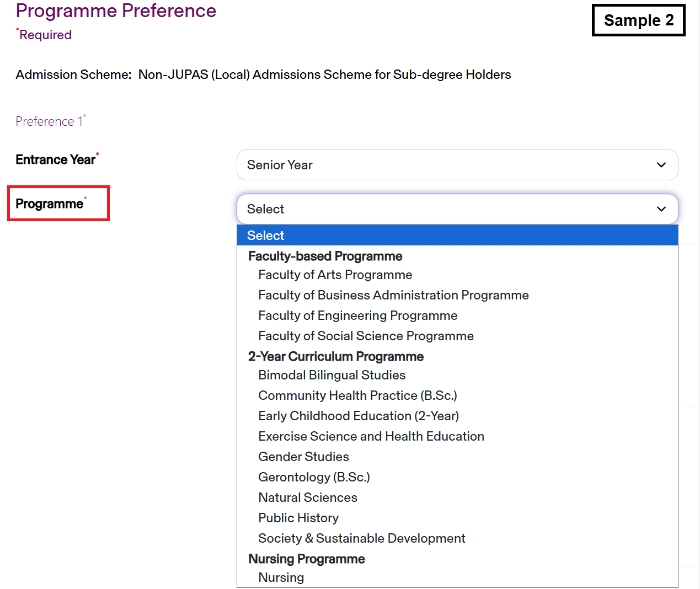Choose Community Health Practice (B.Sc.)

(x=357, y=395)
